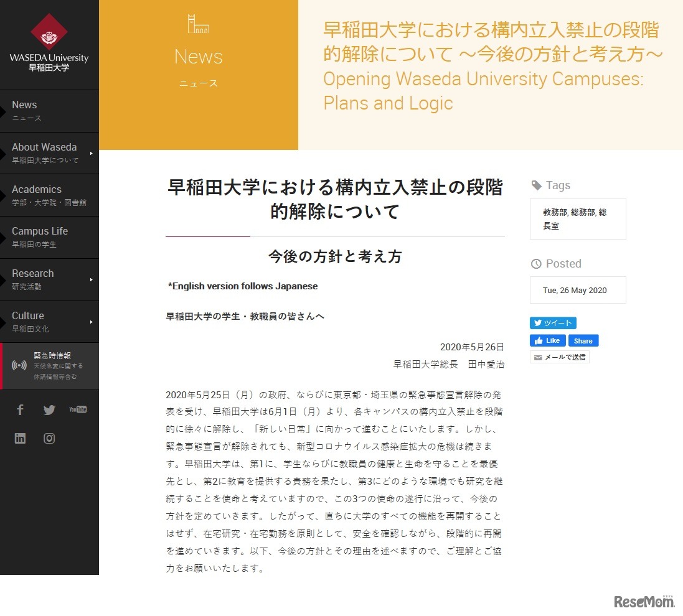This screenshot has height=616, width=683.
Task: Click the ReseMom logo at bottom right
Action: click(x=643, y=600)
